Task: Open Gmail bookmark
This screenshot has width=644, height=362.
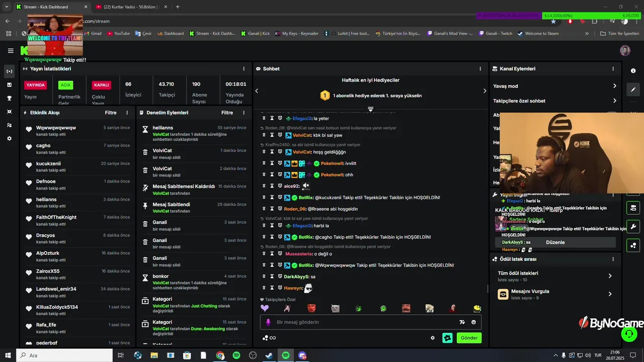Action: click(92, 33)
